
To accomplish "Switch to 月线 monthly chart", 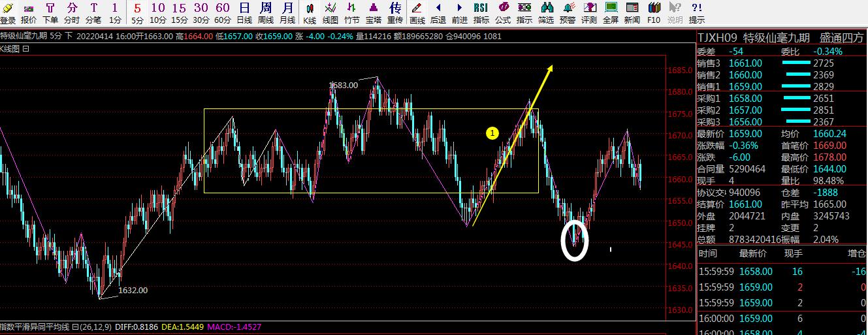I will 287,12.
